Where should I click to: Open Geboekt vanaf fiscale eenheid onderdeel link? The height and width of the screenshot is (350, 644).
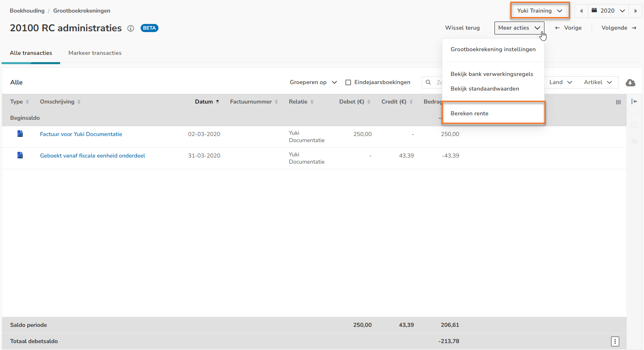click(92, 156)
